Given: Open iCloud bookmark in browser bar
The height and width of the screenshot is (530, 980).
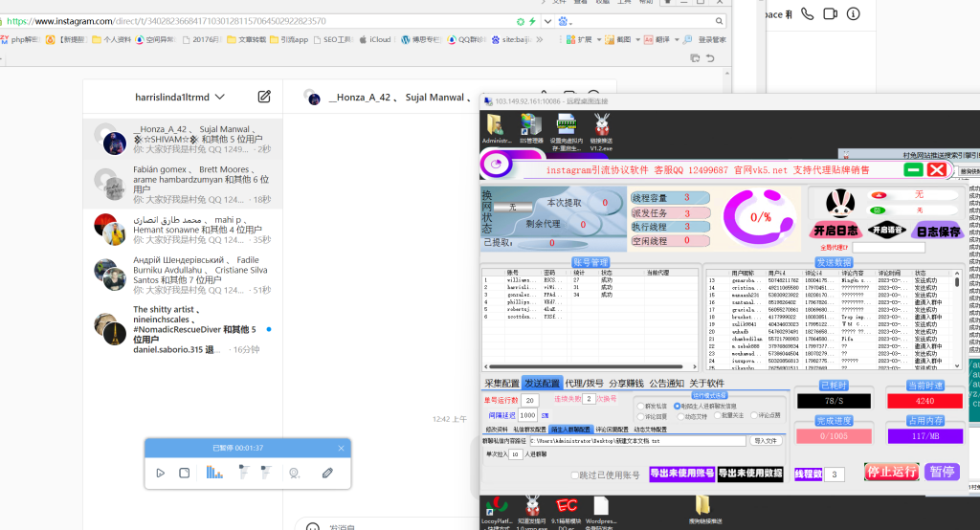Looking at the screenshot, I should 375,39.
